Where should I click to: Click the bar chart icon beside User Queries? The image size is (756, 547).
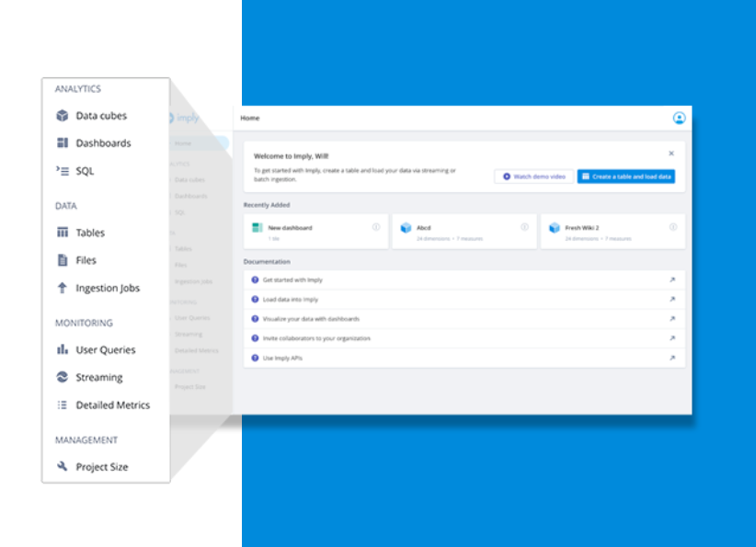tap(63, 349)
